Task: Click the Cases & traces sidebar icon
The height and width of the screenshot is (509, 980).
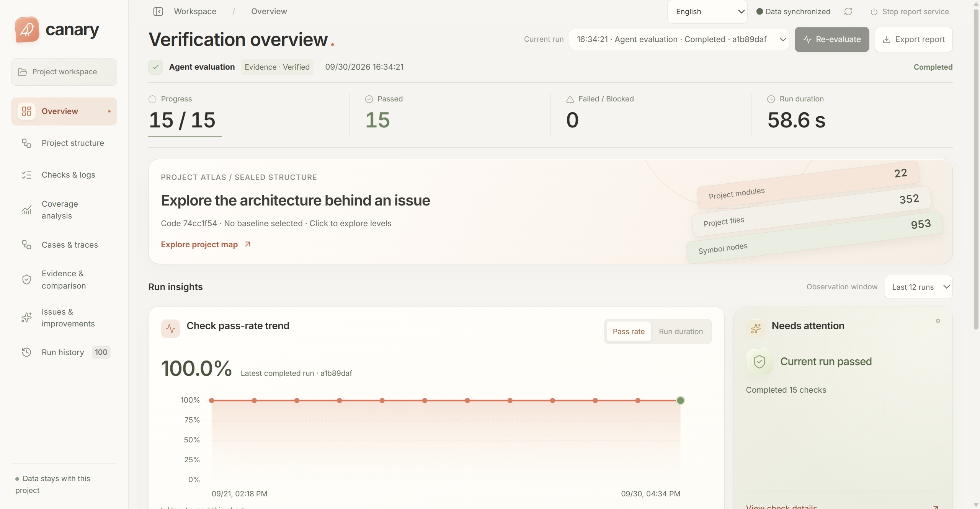Action: [x=26, y=245]
